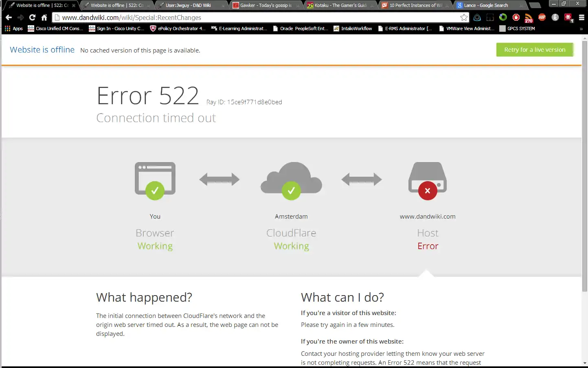Open the Chrome hamburger menu
The image size is (588, 368).
click(x=581, y=18)
